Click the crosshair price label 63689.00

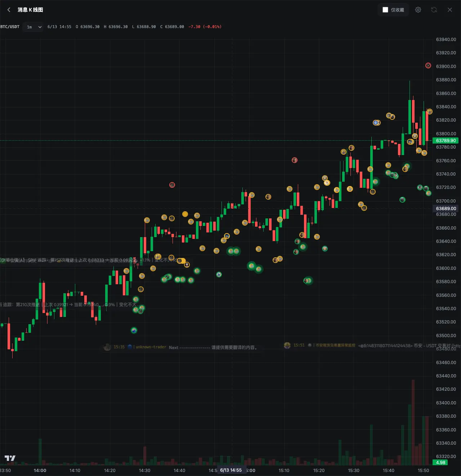click(446, 209)
